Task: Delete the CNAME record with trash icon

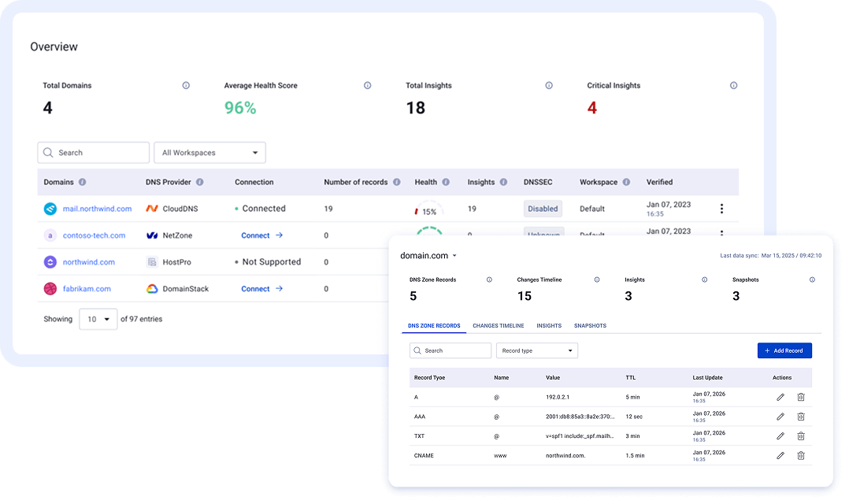Action: tap(801, 456)
